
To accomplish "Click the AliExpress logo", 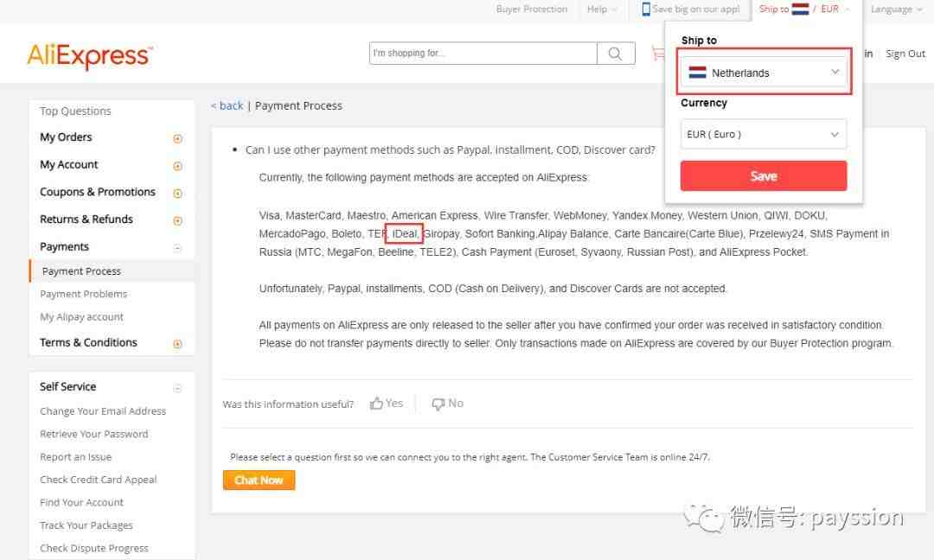I will point(90,56).
